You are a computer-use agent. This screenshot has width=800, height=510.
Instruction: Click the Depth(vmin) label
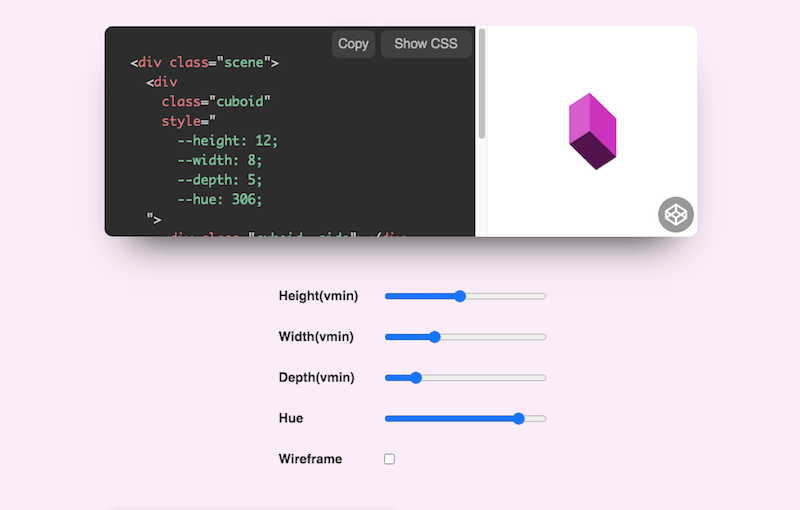316,378
